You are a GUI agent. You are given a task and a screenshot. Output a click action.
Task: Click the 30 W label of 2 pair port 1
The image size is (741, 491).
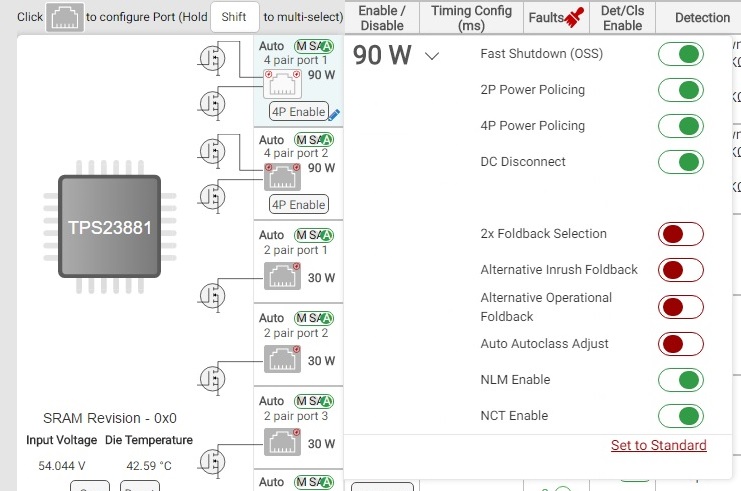[321, 278]
